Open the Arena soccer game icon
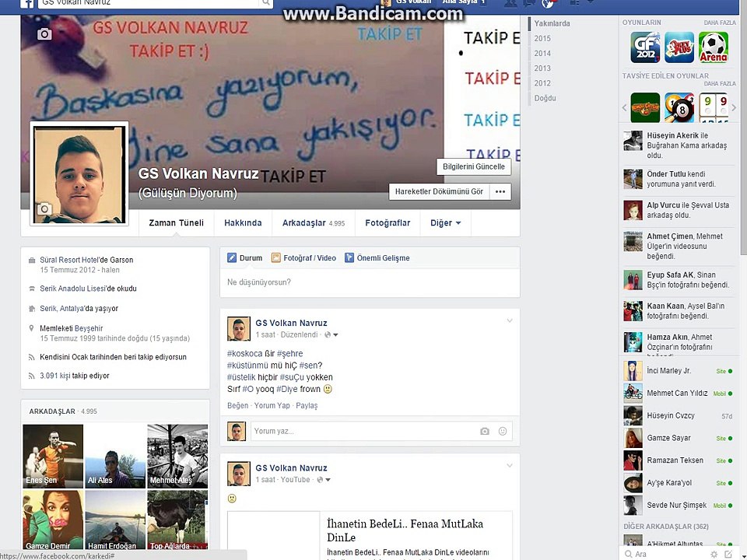The image size is (747, 560). pyautogui.click(x=714, y=47)
